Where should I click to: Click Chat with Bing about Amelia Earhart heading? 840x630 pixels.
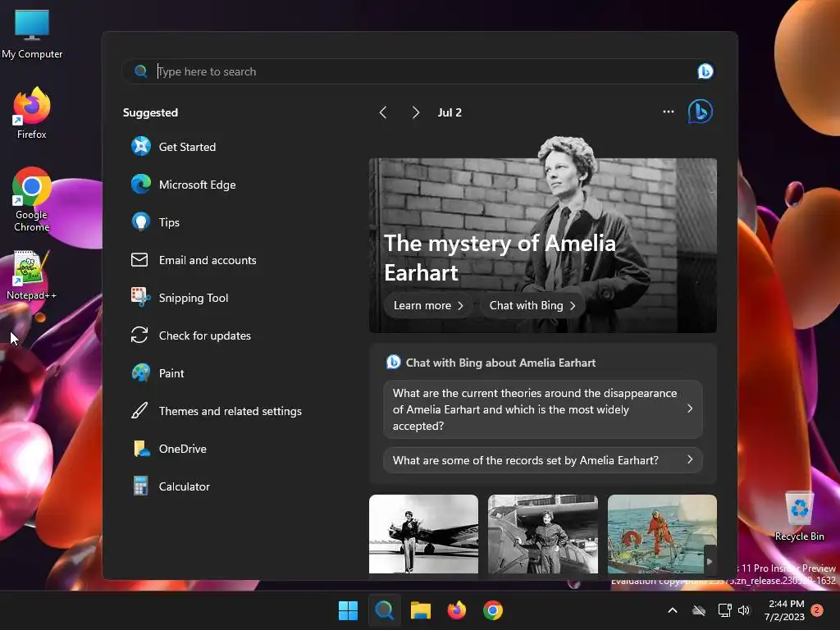(500, 363)
